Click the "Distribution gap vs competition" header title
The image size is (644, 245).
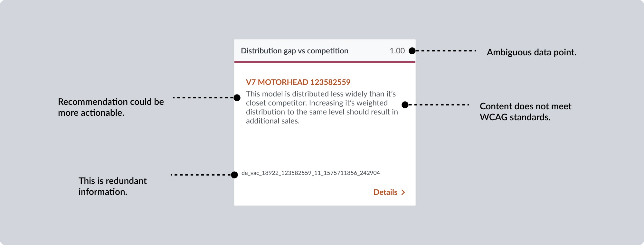tap(294, 51)
